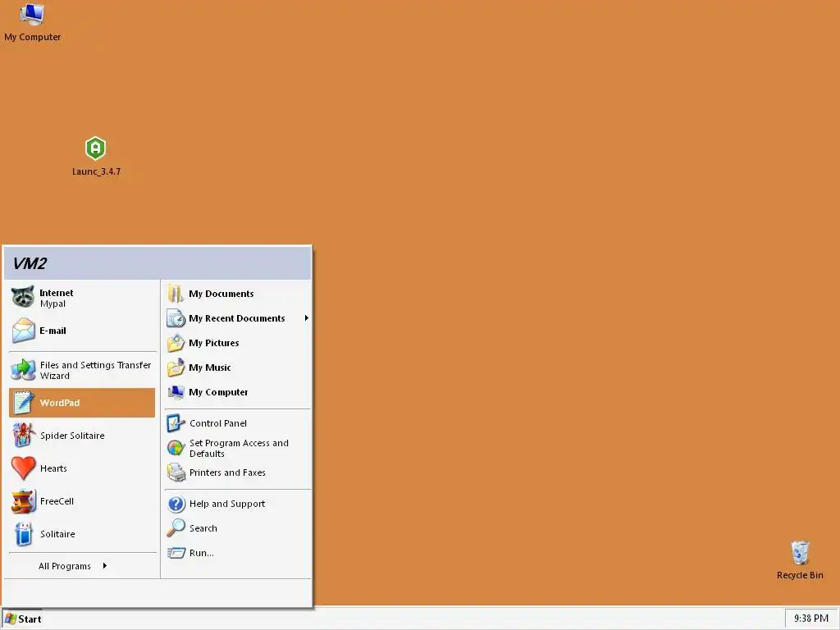Choose Spider Solitaire label in menu
Viewport: 840px width, 630px height.
tap(72, 436)
